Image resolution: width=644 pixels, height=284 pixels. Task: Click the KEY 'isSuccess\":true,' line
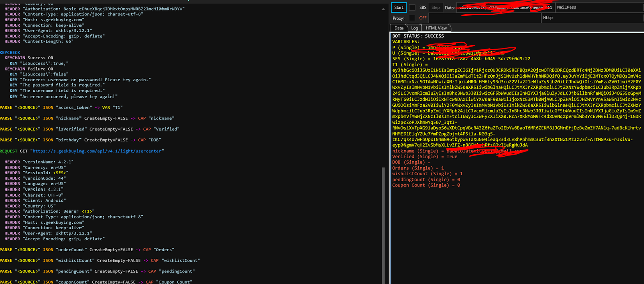click(x=39, y=63)
